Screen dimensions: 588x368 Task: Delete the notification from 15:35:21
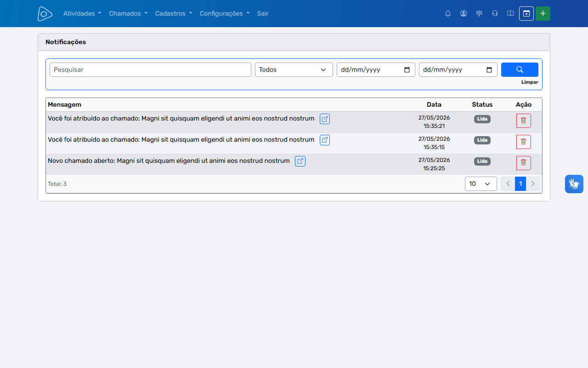click(x=523, y=121)
